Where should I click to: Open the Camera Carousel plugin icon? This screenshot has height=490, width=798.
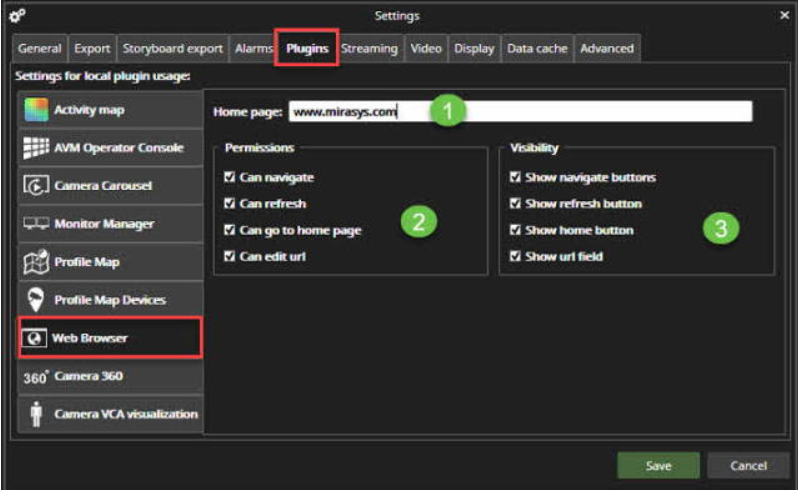coord(38,186)
